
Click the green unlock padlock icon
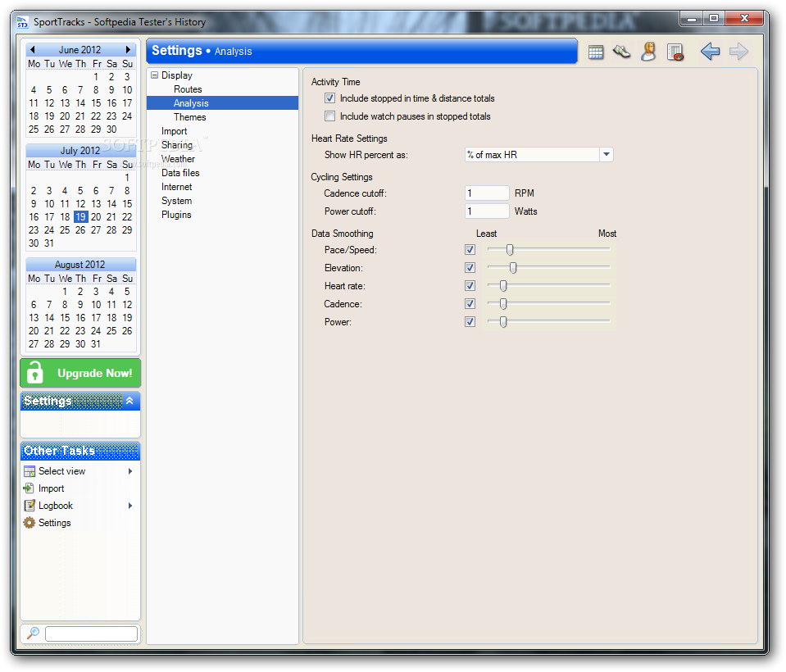click(x=34, y=372)
